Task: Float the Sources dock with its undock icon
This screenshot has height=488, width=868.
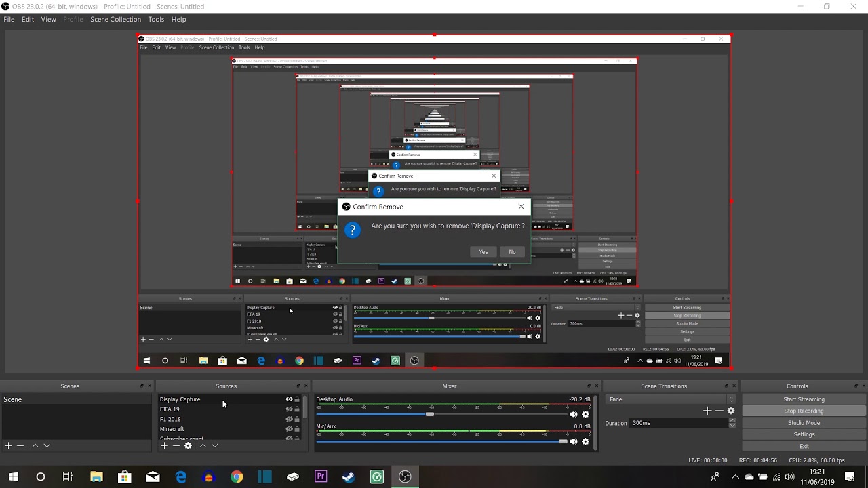Action: click(298, 386)
